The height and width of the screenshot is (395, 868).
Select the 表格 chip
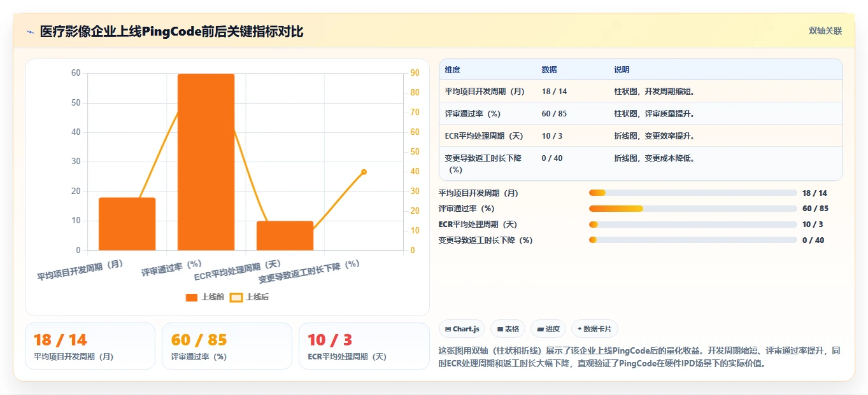(508, 329)
